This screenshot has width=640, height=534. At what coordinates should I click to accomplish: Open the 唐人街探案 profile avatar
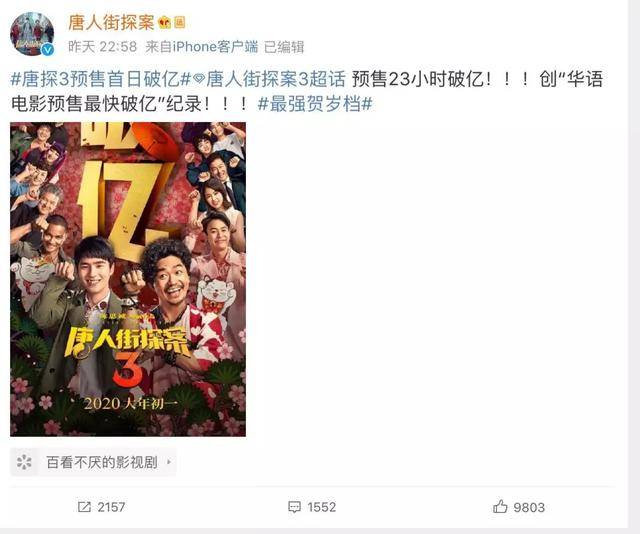32,34
